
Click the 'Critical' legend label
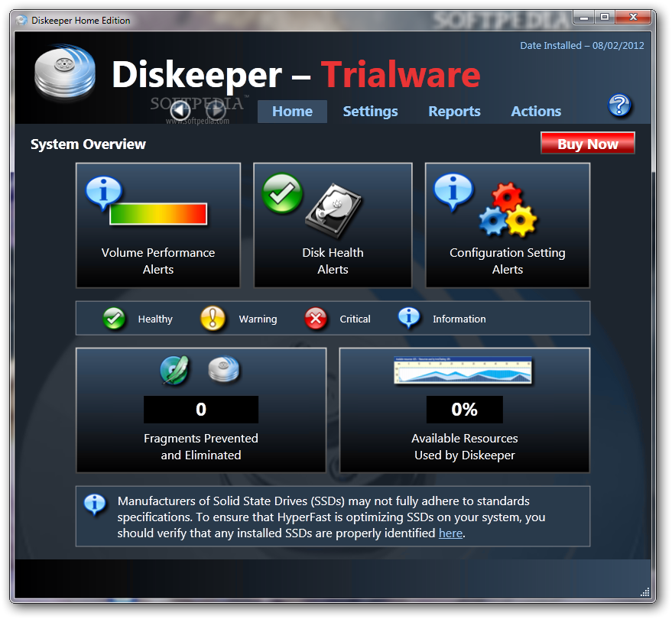tap(355, 319)
